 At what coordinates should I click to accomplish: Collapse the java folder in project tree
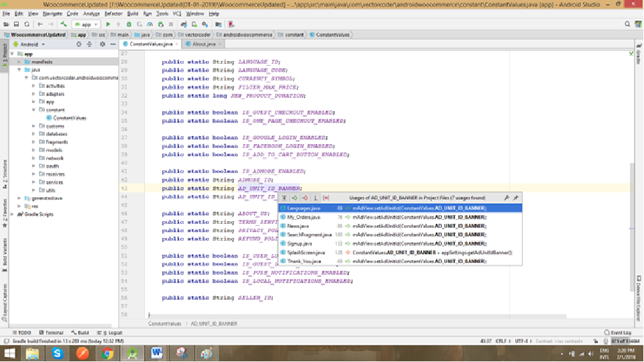(x=19, y=70)
